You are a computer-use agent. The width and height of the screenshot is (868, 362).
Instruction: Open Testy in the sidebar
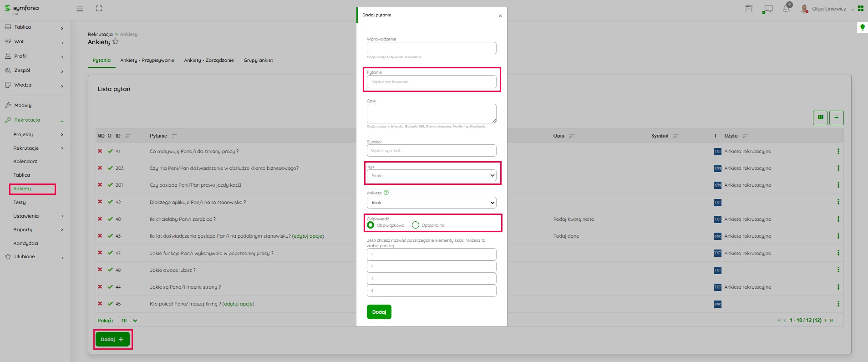click(20, 202)
